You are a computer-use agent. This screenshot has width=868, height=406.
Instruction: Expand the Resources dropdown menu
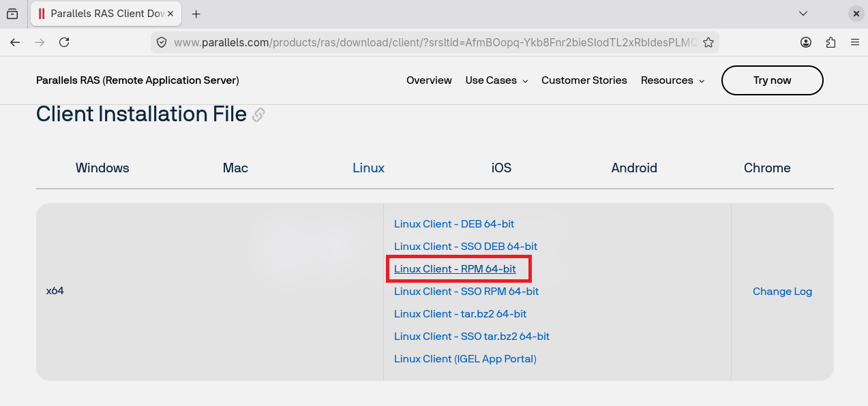672,80
